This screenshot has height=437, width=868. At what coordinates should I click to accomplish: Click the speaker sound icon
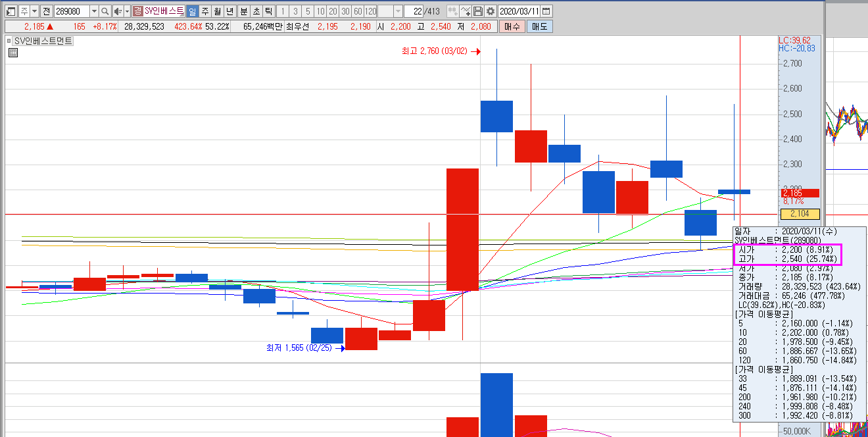(118, 11)
